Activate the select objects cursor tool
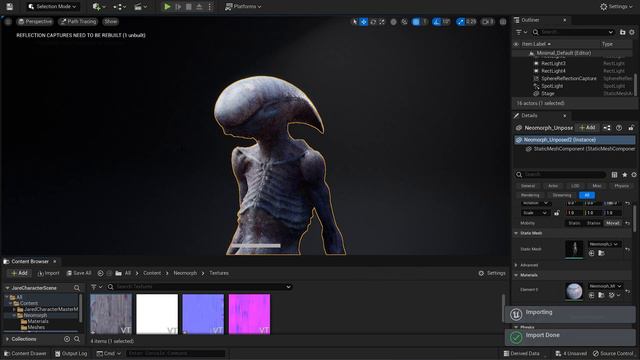640x360 pixels. [354, 22]
